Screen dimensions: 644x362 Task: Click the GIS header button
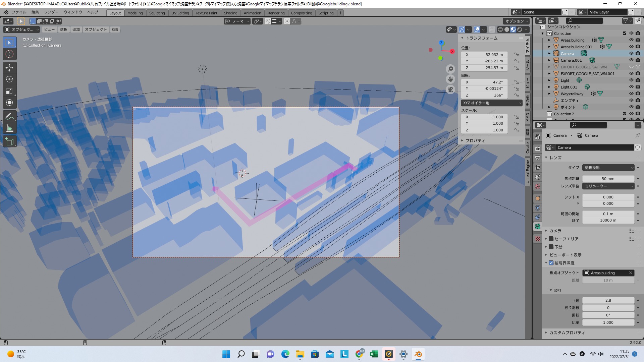(115, 29)
